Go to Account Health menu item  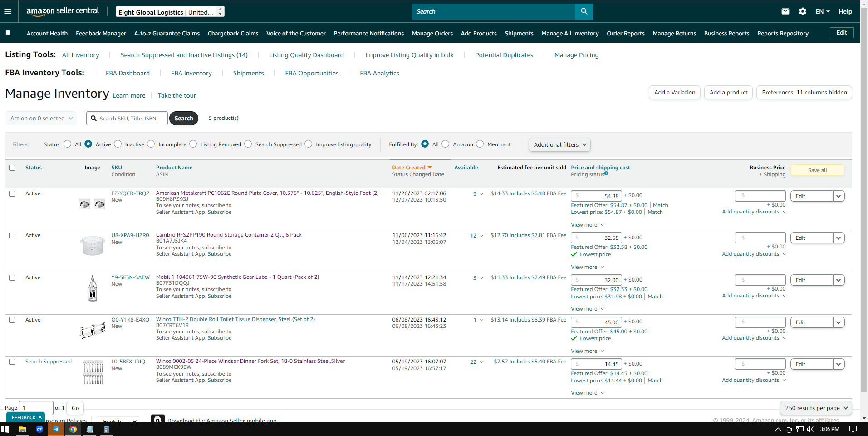pyautogui.click(x=47, y=33)
